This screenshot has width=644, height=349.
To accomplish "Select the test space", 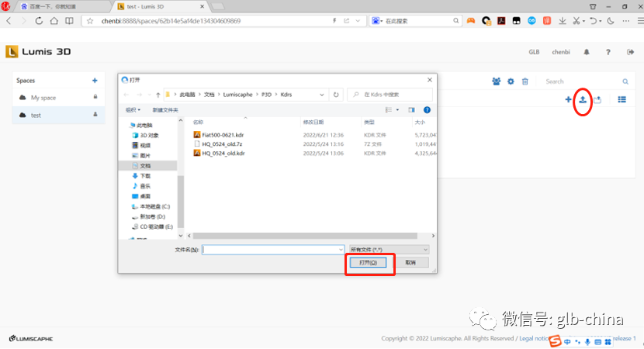I will click(58, 116).
